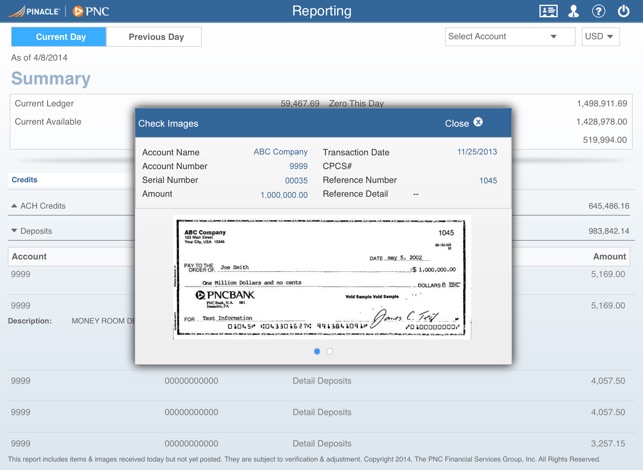Open the help question mark icon
The height and width of the screenshot is (470, 643).
(x=598, y=11)
